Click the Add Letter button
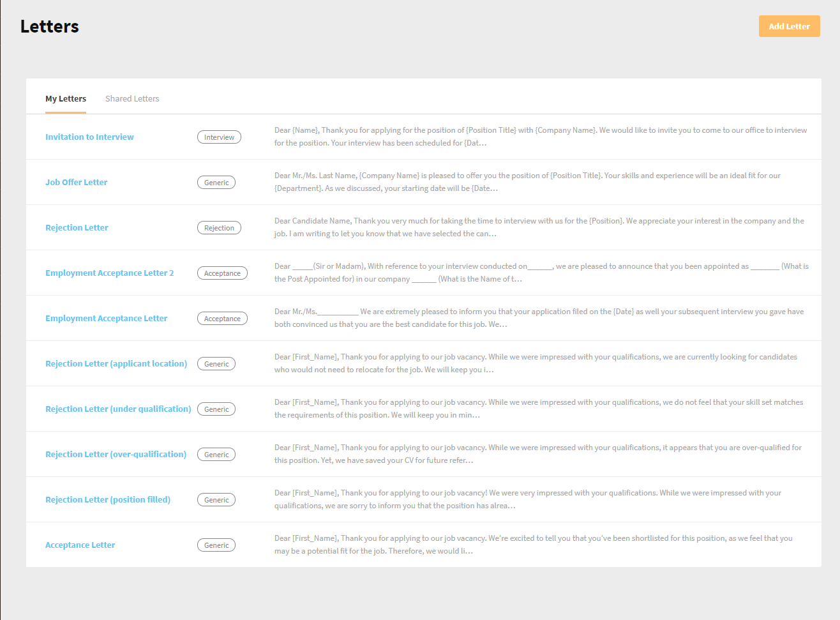840x620 pixels. tap(789, 26)
